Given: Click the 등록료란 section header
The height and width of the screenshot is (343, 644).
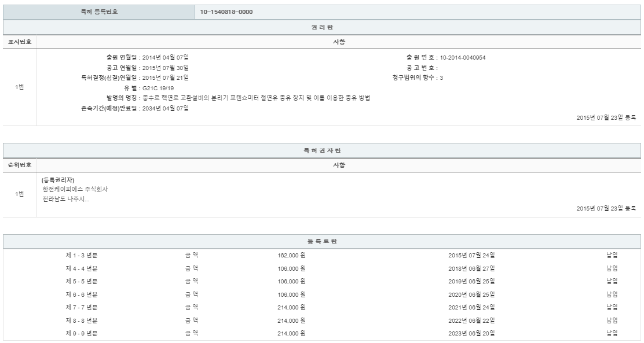Looking at the screenshot, I should (322, 241).
